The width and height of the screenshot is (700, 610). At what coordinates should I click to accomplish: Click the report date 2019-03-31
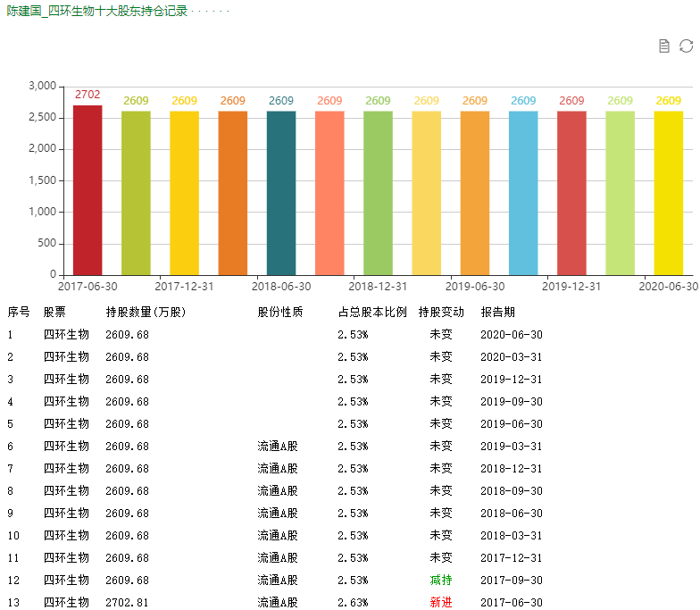click(512, 447)
